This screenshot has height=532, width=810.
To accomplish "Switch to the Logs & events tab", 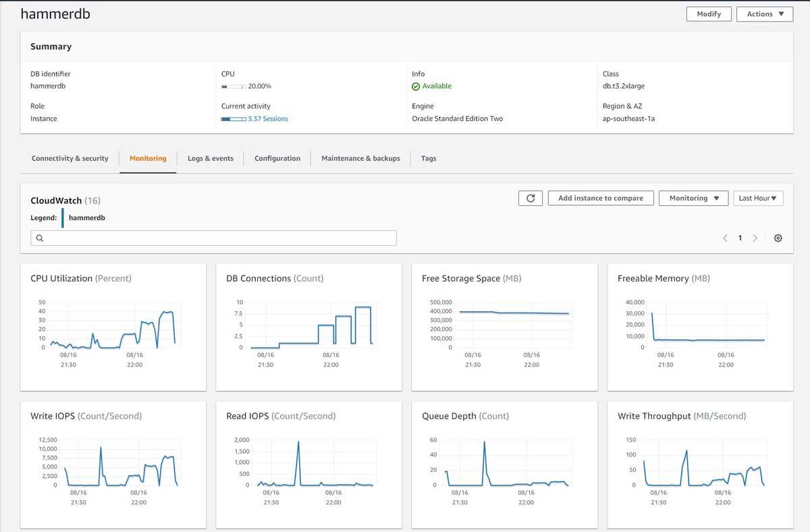I will pos(210,158).
